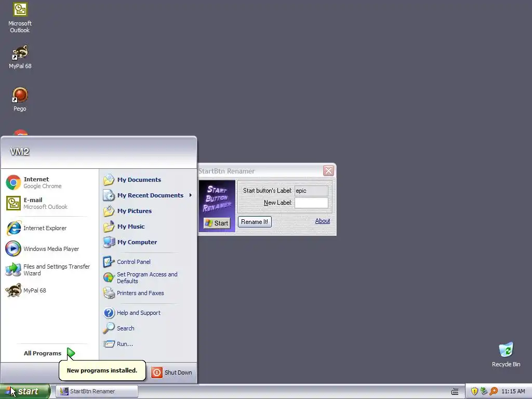Viewport: 532px width, 399px height.
Task: Click the Shut Down button
Action: pyautogui.click(x=171, y=373)
